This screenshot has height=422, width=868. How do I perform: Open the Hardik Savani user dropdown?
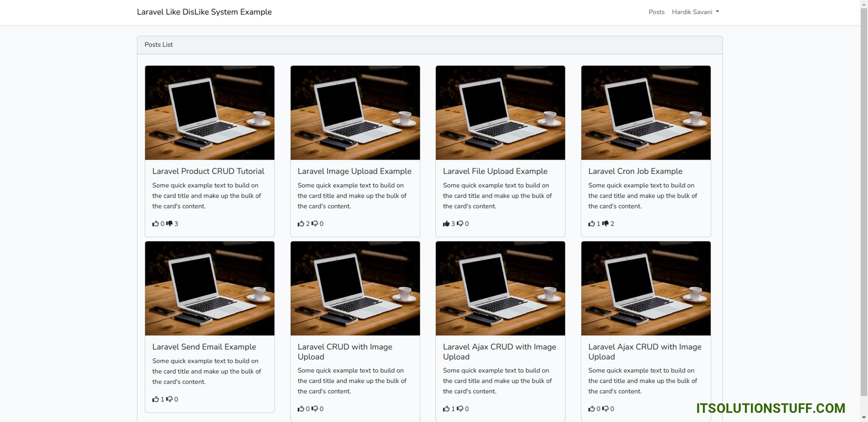[695, 12]
